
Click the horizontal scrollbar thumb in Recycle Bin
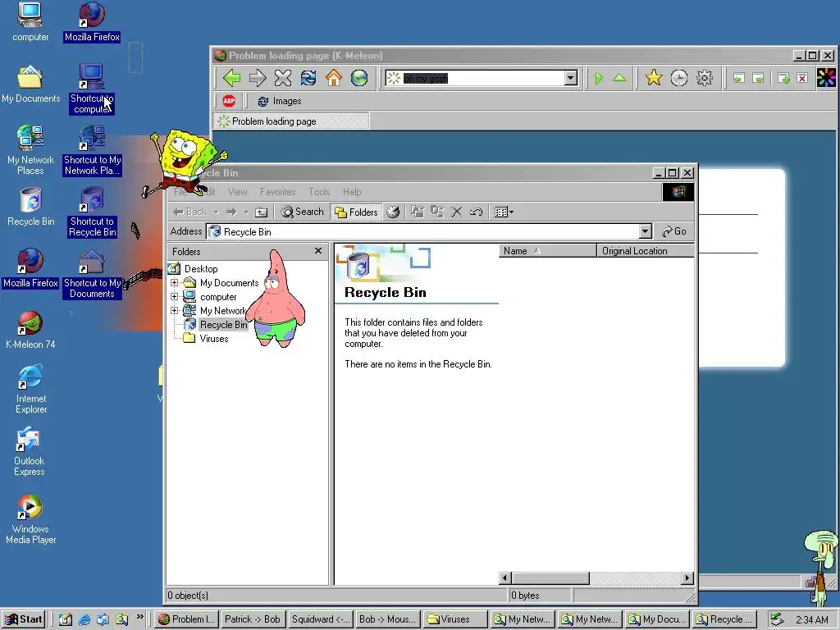(550, 578)
